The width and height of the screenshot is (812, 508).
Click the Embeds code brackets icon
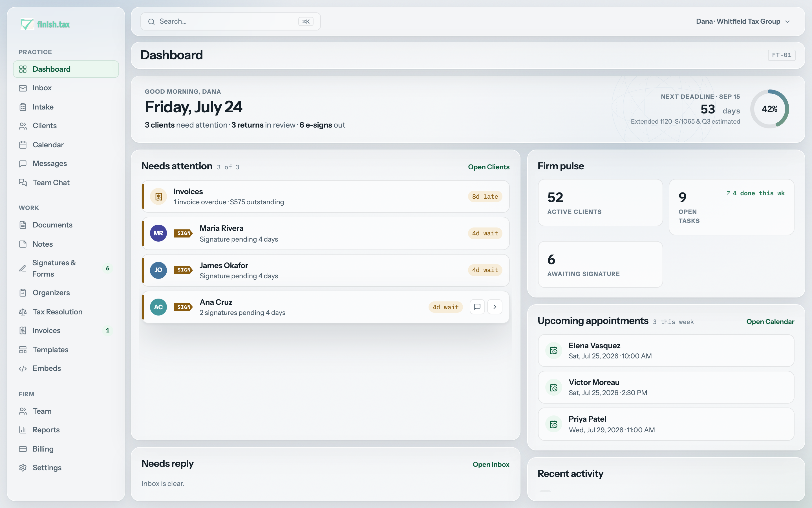23,369
